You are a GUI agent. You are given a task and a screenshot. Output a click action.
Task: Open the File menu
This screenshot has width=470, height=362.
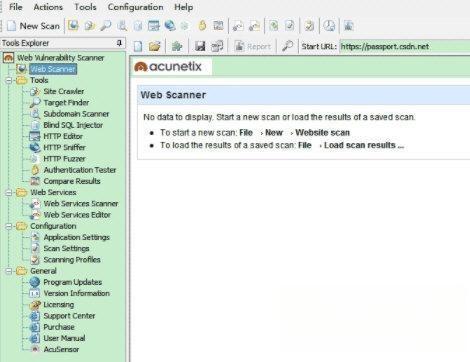tap(15, 7)
